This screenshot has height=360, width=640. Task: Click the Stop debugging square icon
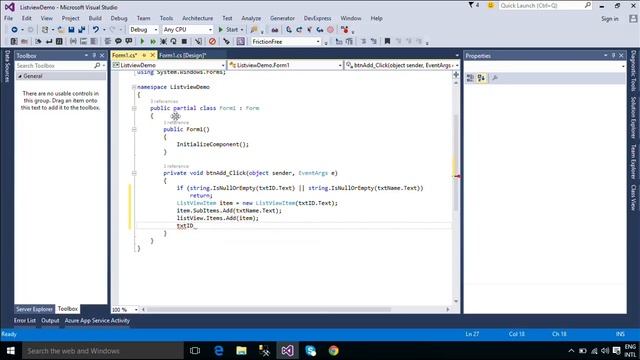[184, 41]
